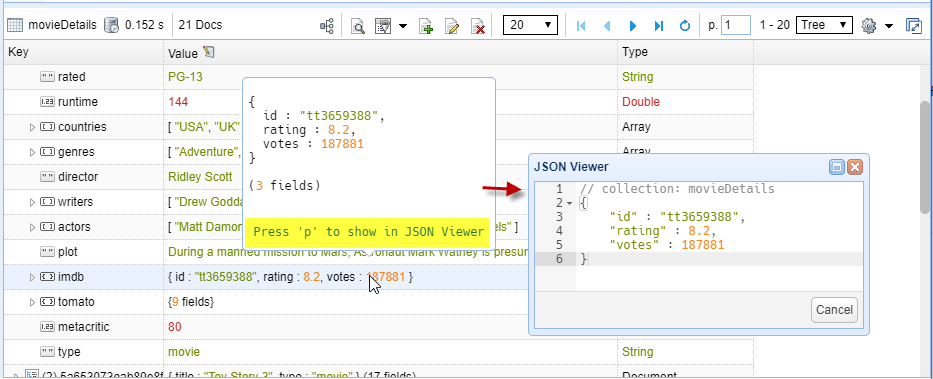Open the Tree view mode dropdown
Screen dimensions: 933x379
pyautogui.click(x=825, y=25)
